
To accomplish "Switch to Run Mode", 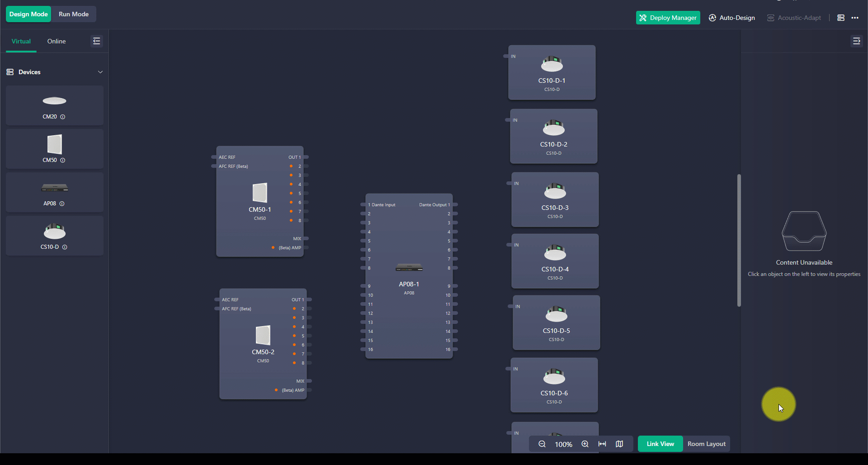I will click(73, 14).
